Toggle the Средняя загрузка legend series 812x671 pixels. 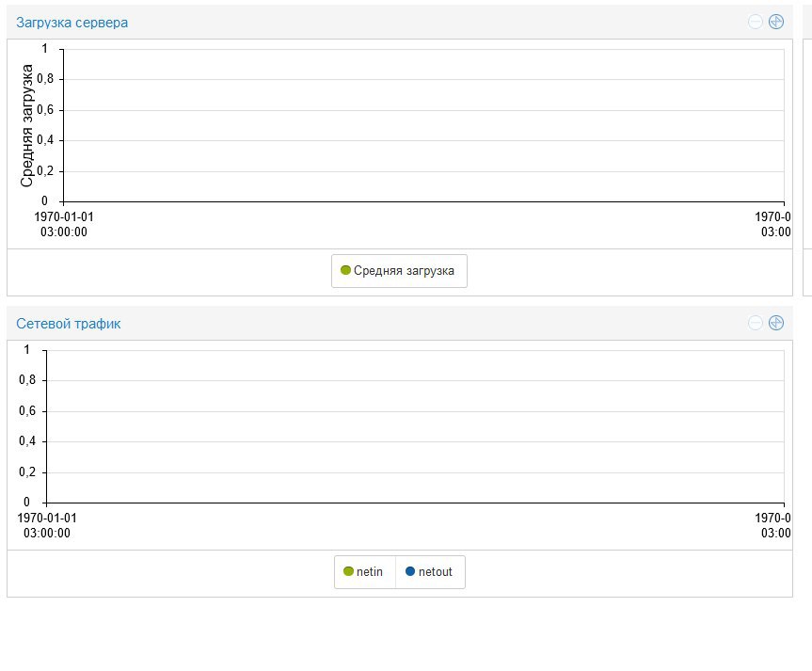click(399, 270)
